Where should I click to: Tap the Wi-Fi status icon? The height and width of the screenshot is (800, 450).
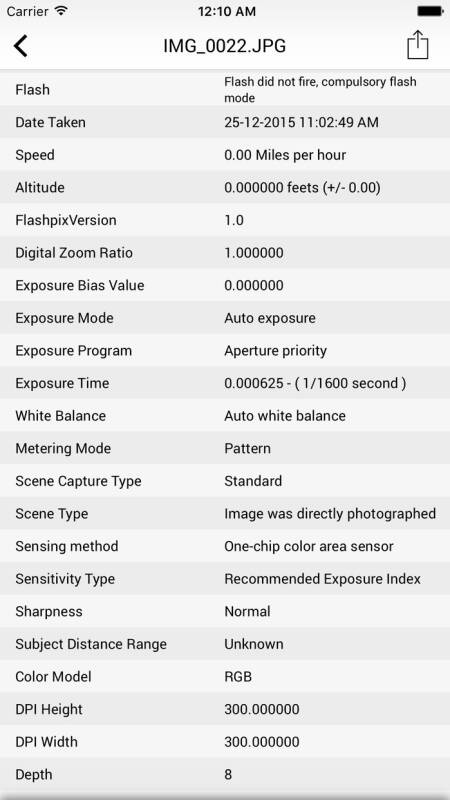[x=62, y=11]
